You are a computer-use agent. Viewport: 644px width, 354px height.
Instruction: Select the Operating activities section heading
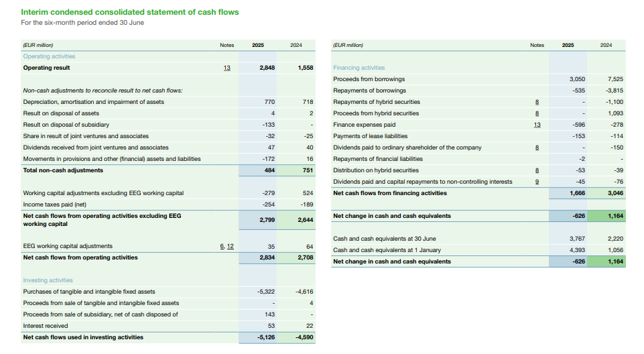click(49, 56)
